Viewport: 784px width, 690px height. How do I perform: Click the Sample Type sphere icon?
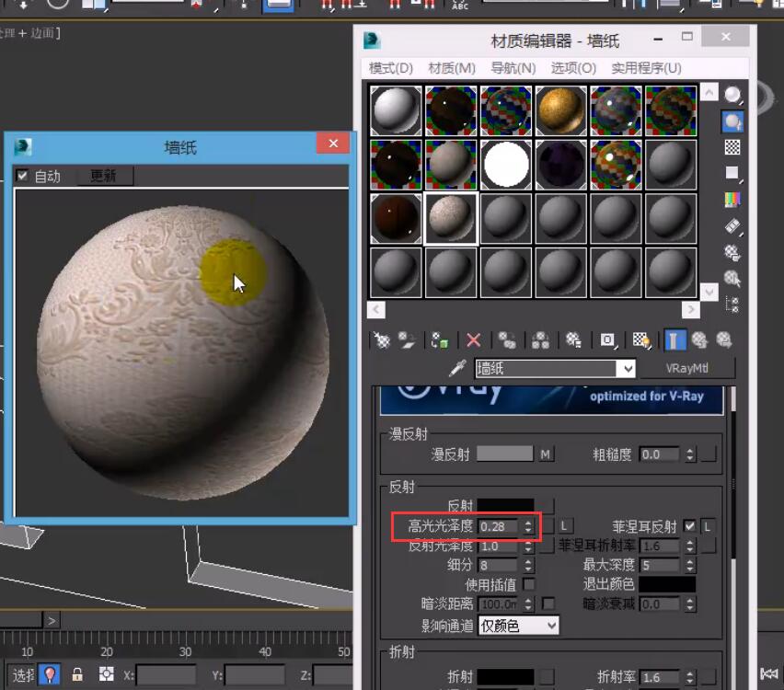[732, 95]
